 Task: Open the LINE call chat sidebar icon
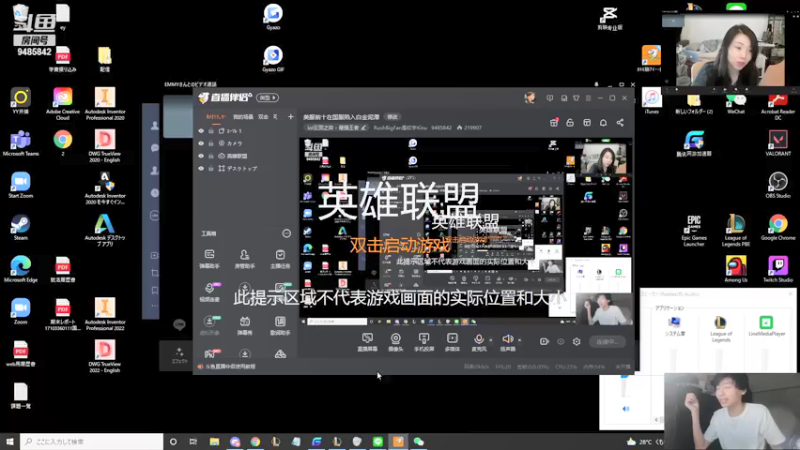[x=155, y=148]
